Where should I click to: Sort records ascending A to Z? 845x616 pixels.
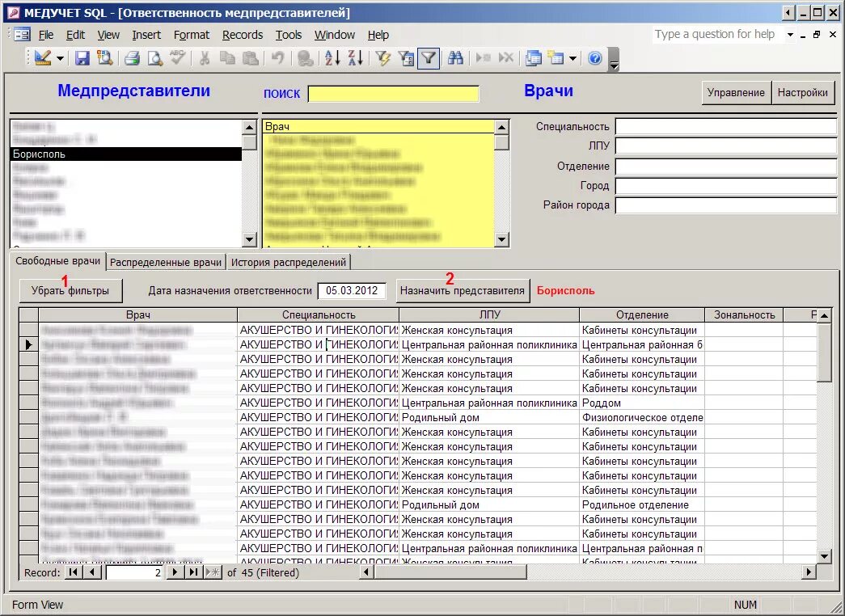pyautogui.click(x=332, y=57)
